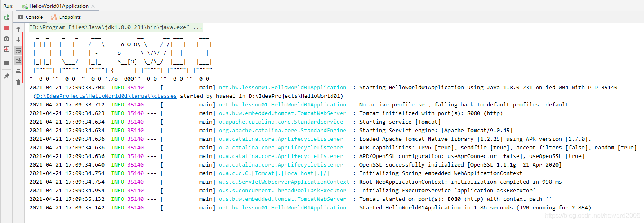Click 'Starting service [Tomcat]' message

400,122
